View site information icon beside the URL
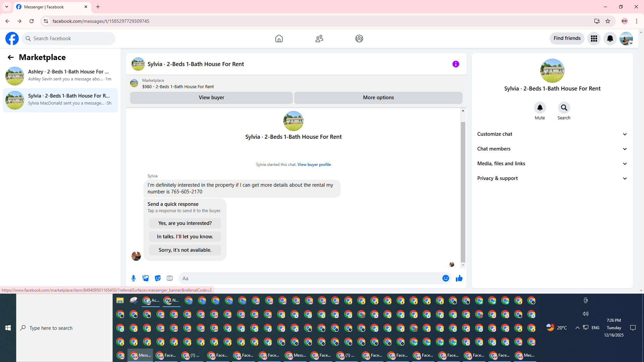The image size is (644, 362). click(46, 21)
